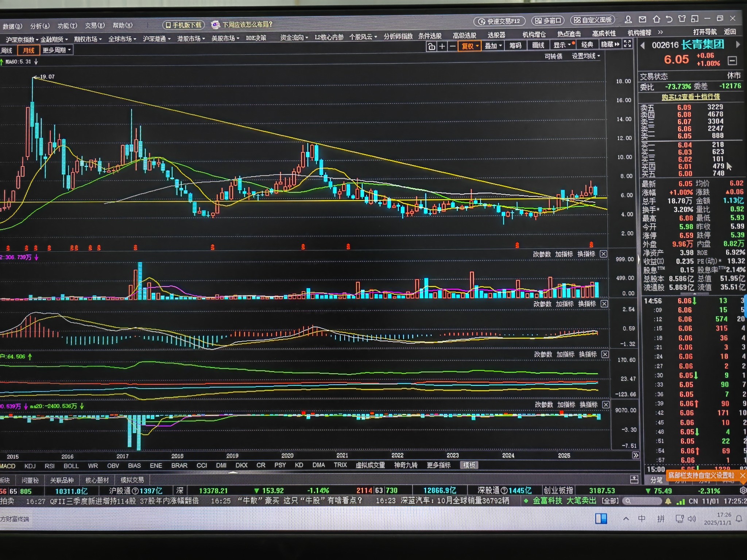Open 更多周期 period dropdown
Screen dimensions: 747x560
pyautogui.click(x=57, y=50)
